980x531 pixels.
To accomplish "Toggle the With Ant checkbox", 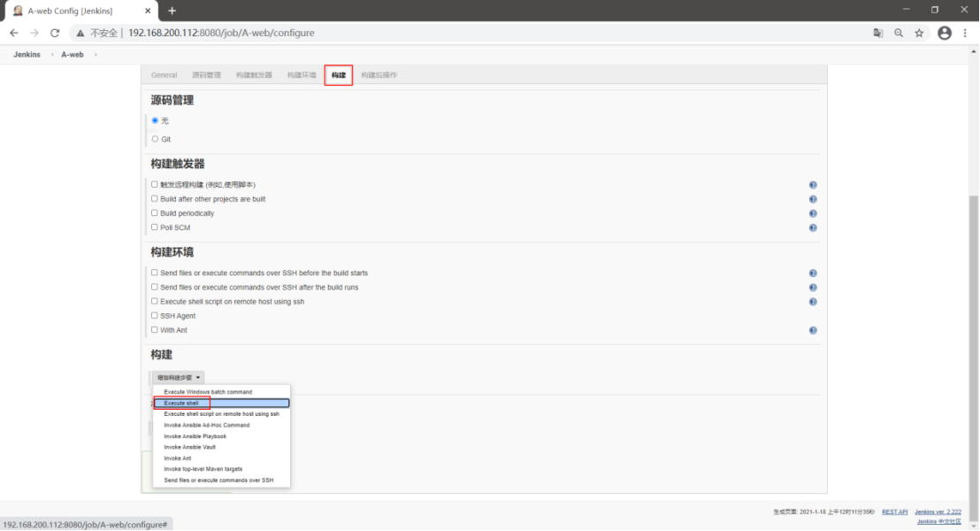I will [155, 329].
